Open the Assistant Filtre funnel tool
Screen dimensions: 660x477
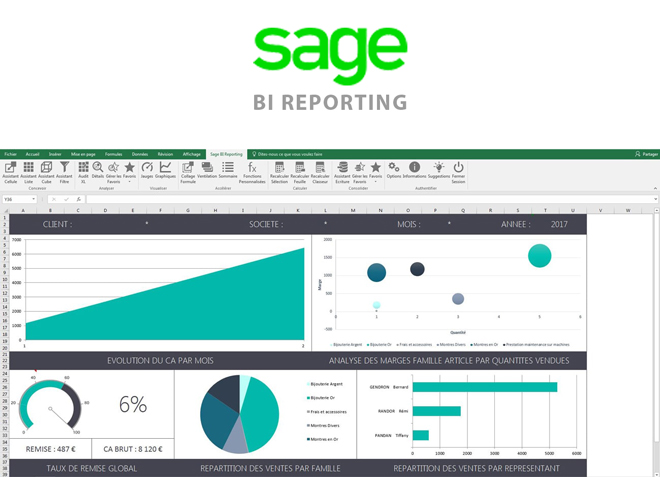64,173
